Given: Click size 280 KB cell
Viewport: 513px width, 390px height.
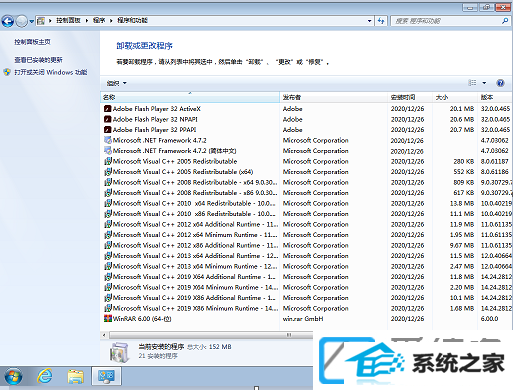Looking at the screenshot, I should click(x=464, y=161).
